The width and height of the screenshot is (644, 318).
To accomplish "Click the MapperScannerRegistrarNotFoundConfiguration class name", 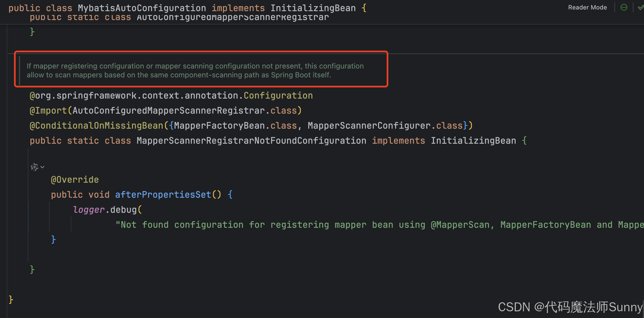I will [251, 141].
